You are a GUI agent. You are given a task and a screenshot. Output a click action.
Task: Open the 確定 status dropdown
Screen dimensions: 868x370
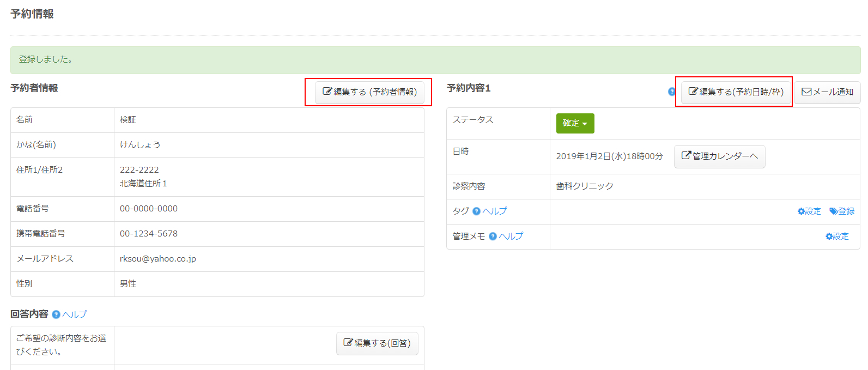click(x=575, y=123)
